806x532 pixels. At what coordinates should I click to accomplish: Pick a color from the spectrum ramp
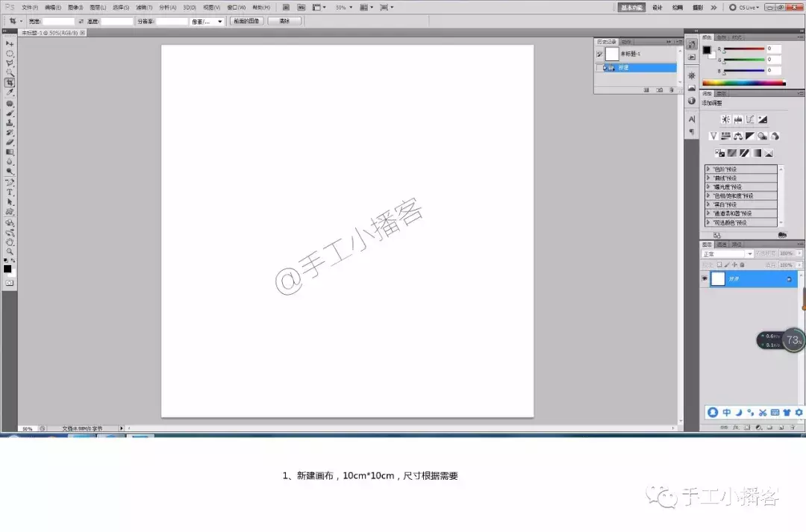pyautogui.click(x=744, y=83)
